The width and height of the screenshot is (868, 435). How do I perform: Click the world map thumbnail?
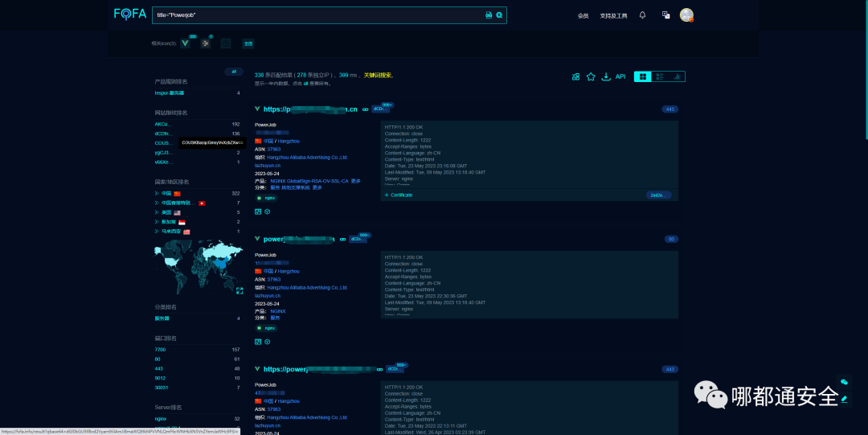pos(198,266)
